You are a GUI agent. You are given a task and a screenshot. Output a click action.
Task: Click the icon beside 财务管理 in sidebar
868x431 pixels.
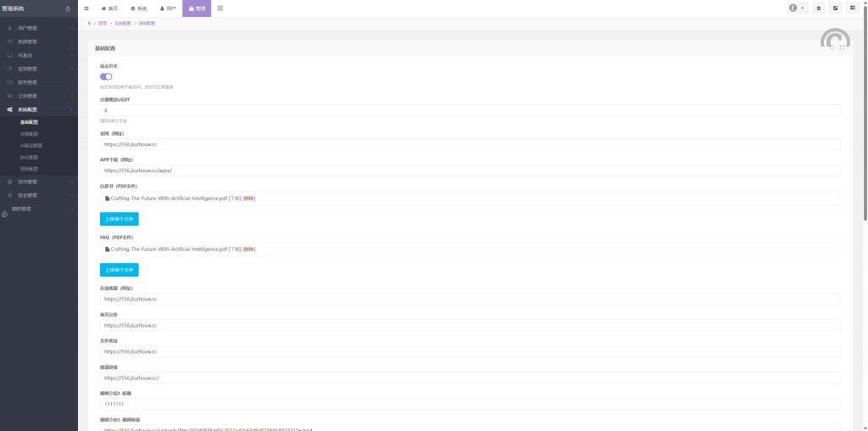[10, 82]
